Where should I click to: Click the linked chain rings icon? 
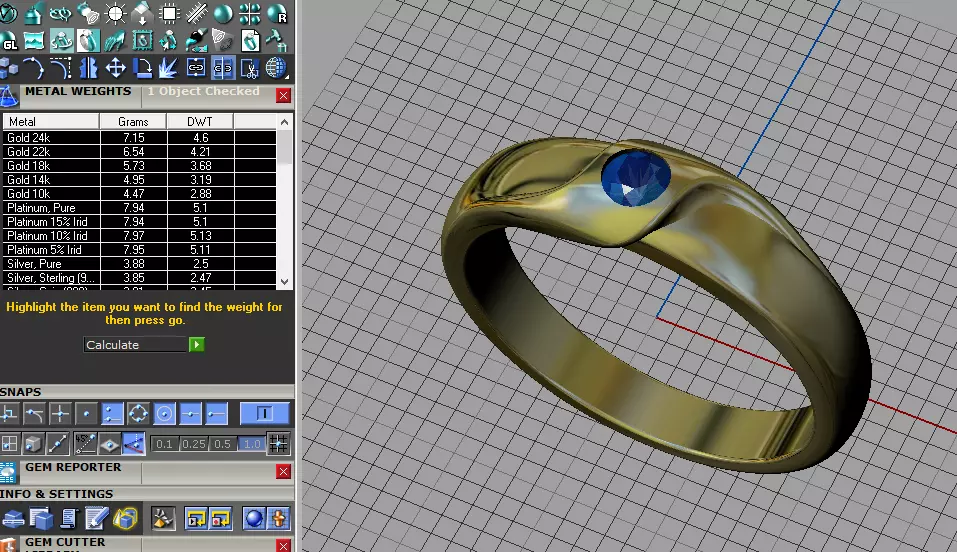(60, 13)
